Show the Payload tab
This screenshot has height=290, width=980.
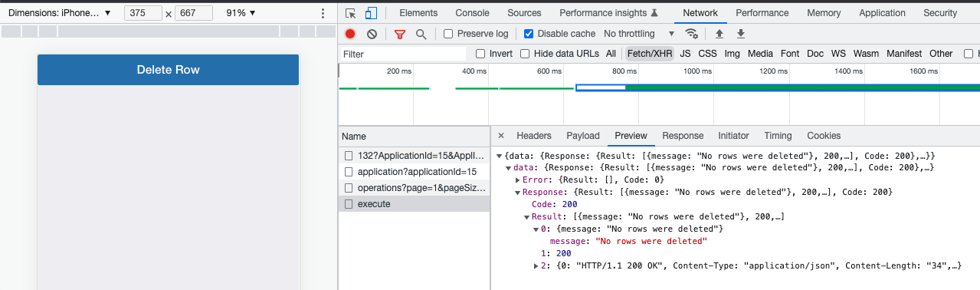tap(583, 136)
